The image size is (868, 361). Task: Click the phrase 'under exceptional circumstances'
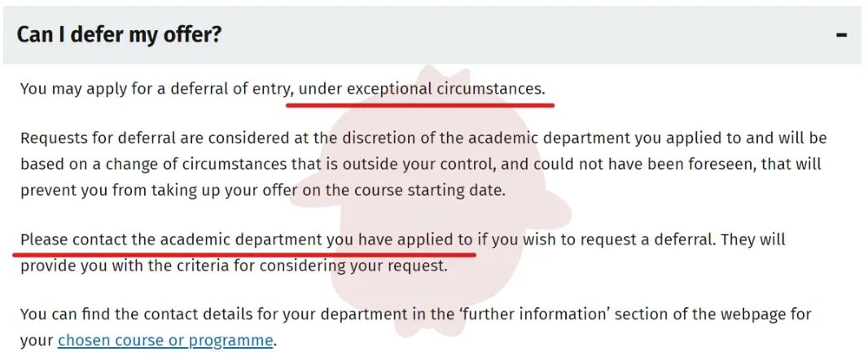click(421, 88)
